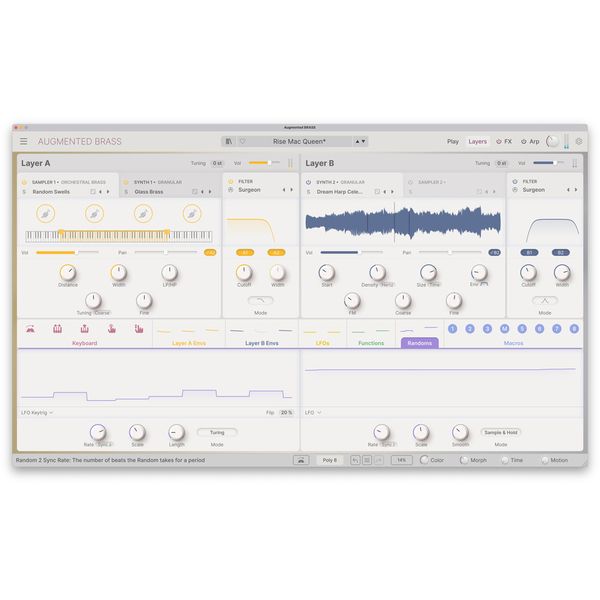Go to previous Layer B Surgeon filter type
600x600 pixels.
[568, 190]
